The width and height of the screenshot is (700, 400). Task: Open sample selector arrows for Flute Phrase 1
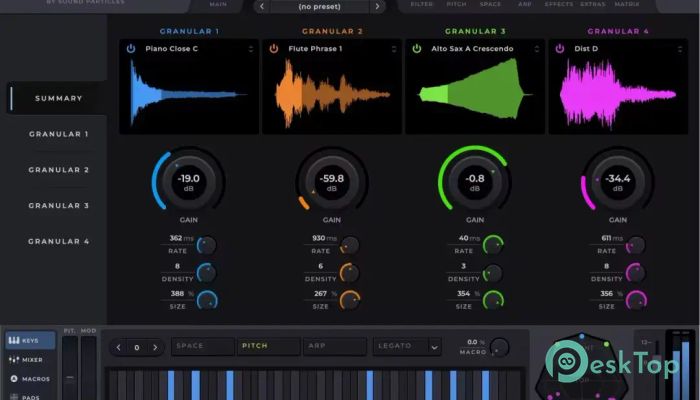pyautogui.click(x=394, y=49)
